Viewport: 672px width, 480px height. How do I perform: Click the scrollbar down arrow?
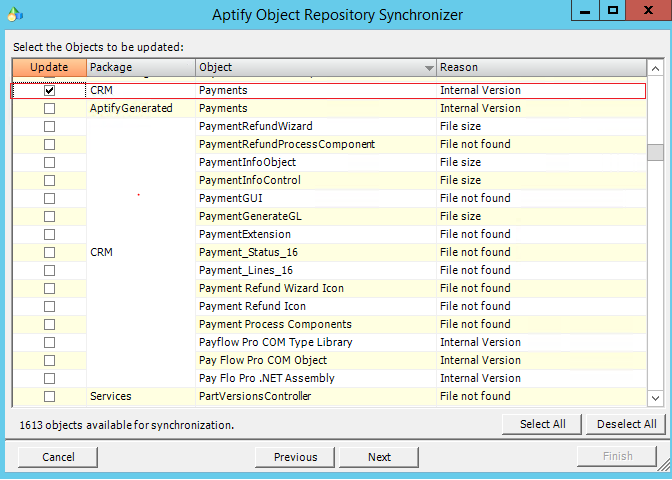click(x=655, y=398)
